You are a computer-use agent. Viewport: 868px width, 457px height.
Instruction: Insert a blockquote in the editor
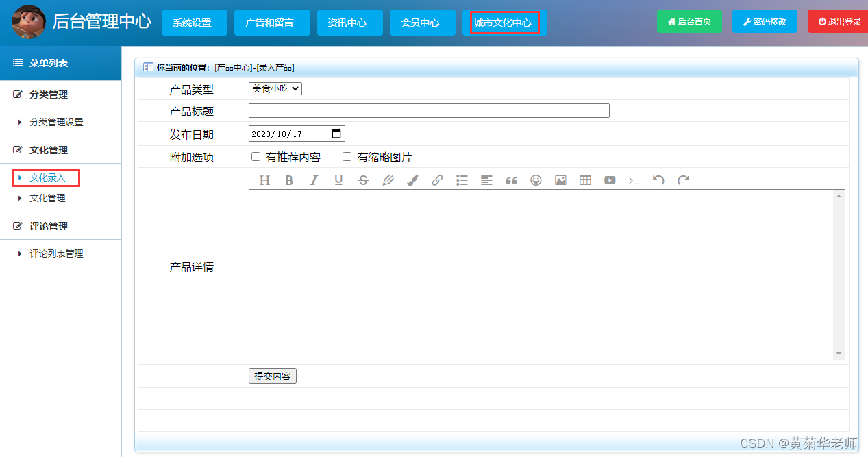(x=511, y=180)
